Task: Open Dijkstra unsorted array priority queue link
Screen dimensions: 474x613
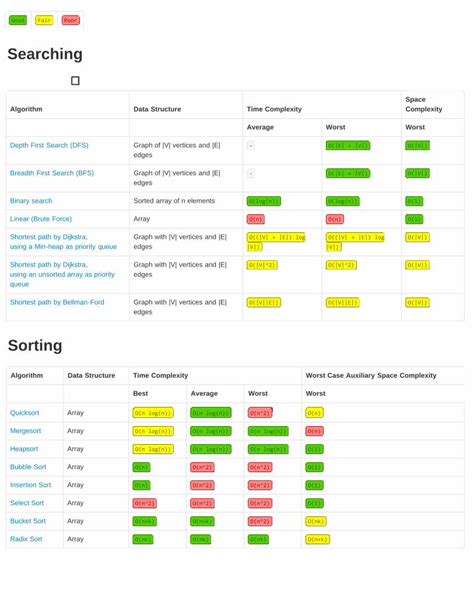Action: tap(62, 274)
